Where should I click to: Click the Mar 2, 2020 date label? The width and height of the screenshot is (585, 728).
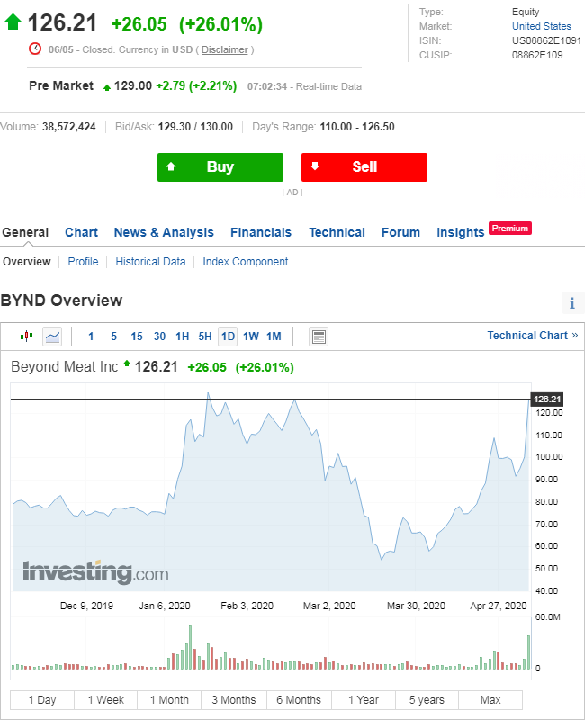pyautogui.click(x=329, y=606)
